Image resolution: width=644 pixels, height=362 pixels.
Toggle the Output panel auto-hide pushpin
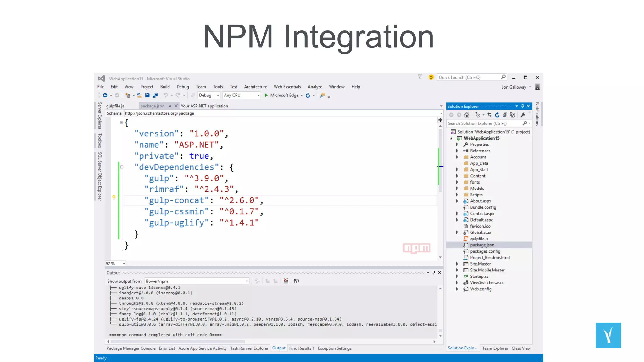(434, 273)
